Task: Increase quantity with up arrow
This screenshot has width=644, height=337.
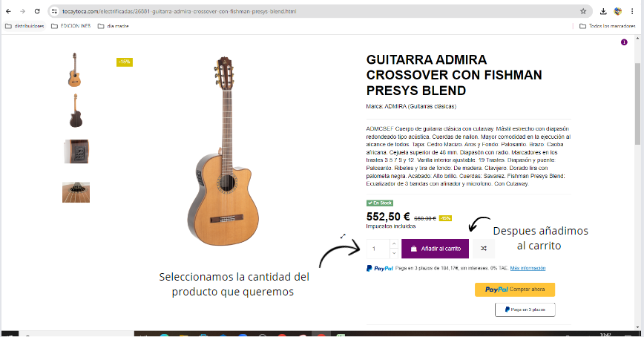Action: tap(394, 243)
